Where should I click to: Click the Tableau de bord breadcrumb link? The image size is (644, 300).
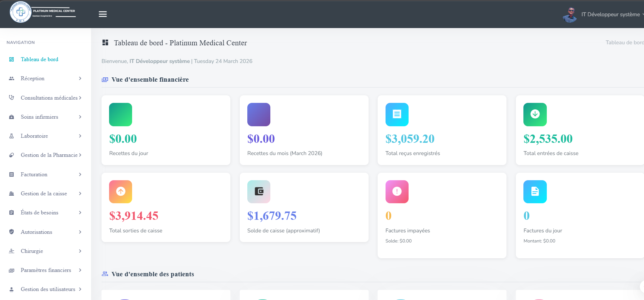(x=625, y=42)
